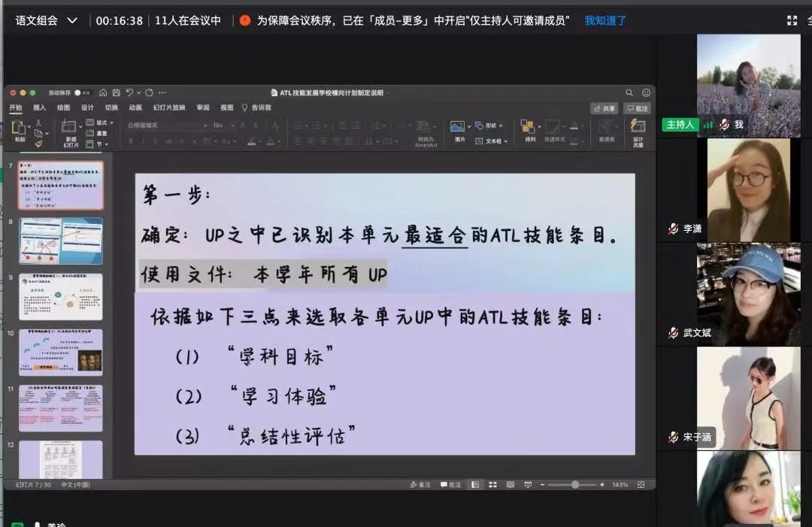Click the Copy icon in ribbon
The height and width of the screenshot is (527, 812).
pyautogui.click(x=38, y=134)
